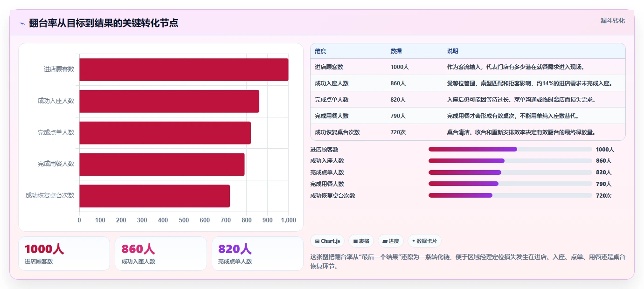The image size is (644, 289).
Task: Click the lightning icon beside the title
Action: pyautogui.click(x=22, y=23)
